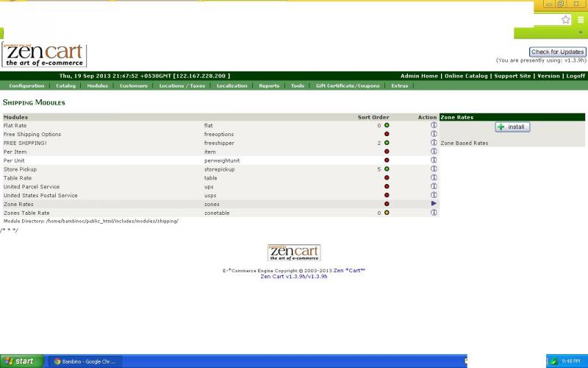
Task: Open the Online Catalog link
Action: [466, 76]
